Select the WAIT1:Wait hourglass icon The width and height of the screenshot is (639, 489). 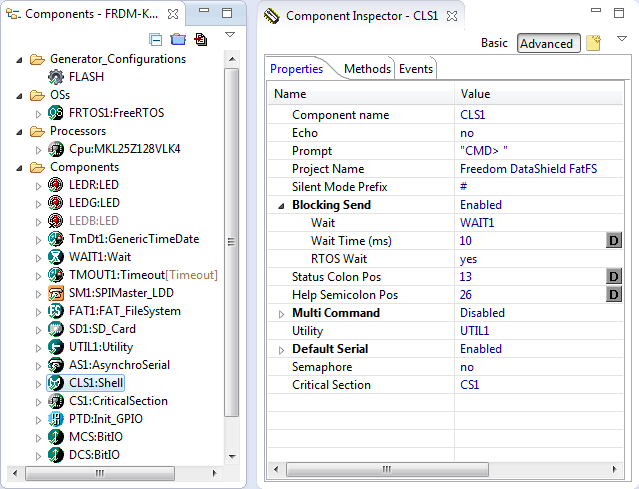pos(56,257)
